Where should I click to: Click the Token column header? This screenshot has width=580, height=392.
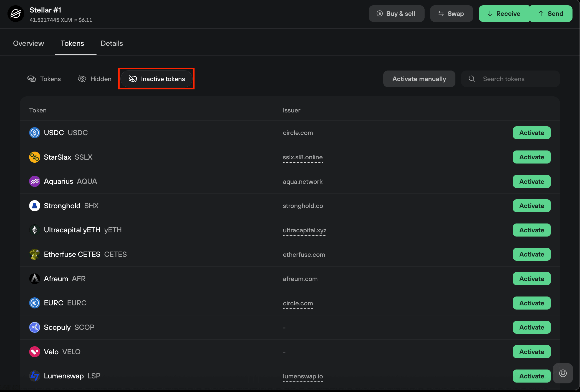38,110
